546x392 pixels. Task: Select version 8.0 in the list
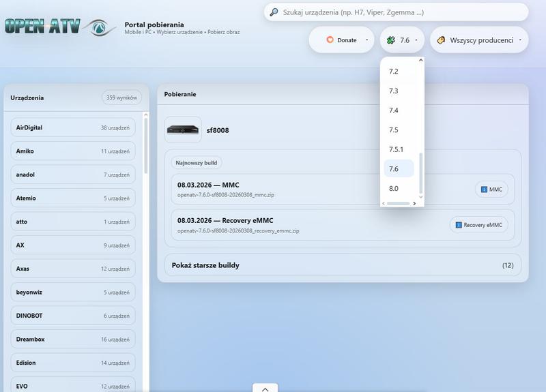click(x=399, y=188)
